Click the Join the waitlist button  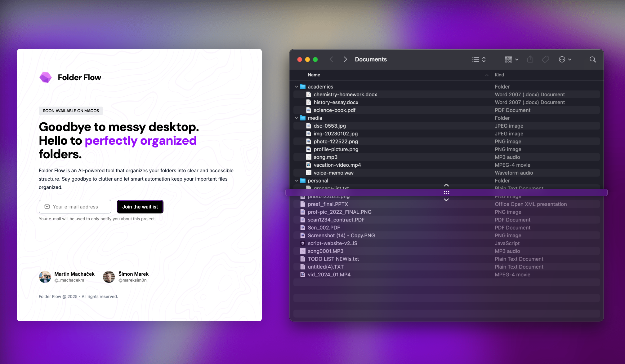(x=140, y=207)
